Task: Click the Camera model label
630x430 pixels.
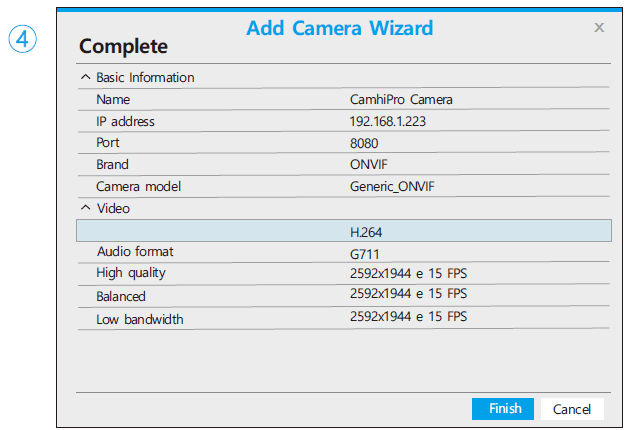Action: click(x=138, y=186)
